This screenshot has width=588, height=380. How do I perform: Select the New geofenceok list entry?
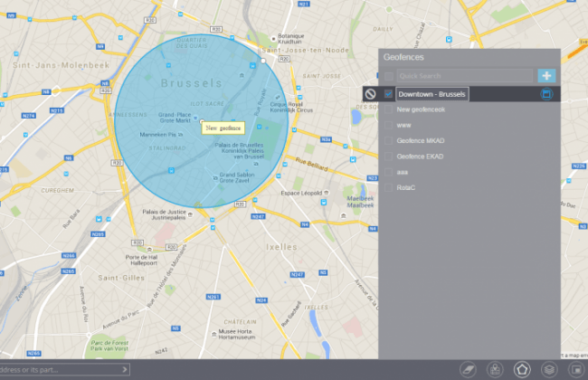tap(421, 109)
